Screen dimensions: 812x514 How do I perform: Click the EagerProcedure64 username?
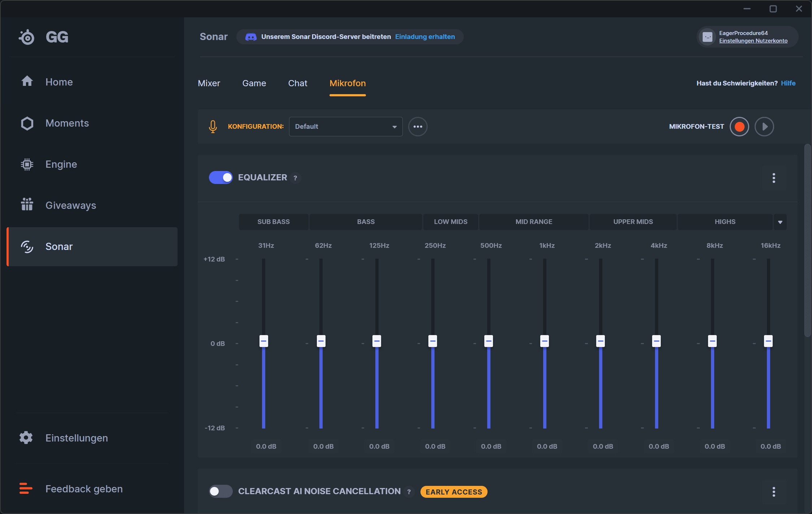[x=743, y=33]
